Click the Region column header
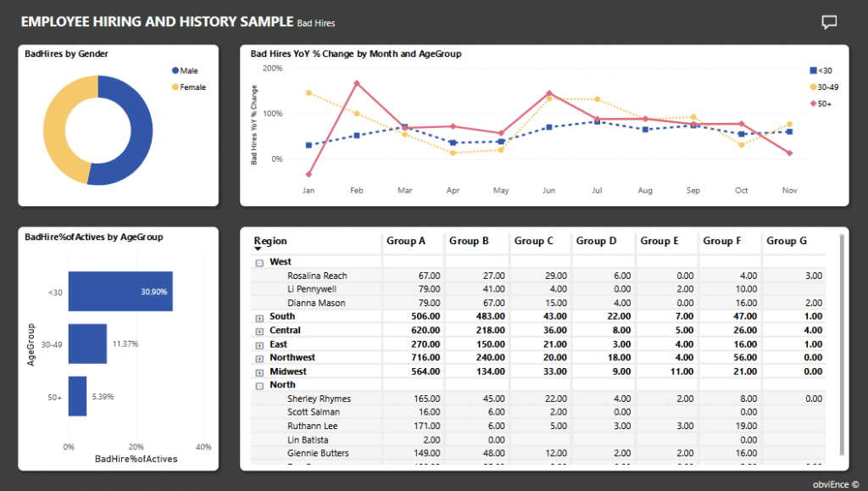The image size is (868, 491). point(270,241)
